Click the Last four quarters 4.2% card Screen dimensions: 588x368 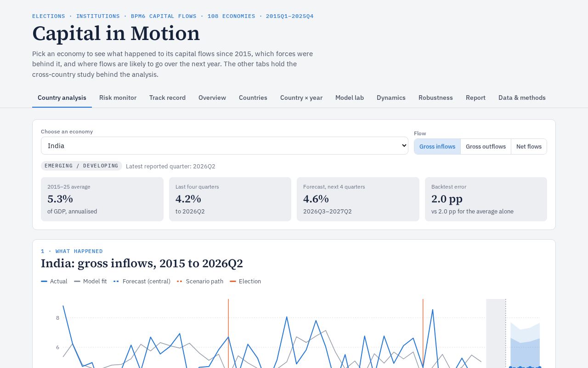coord(230,199)
